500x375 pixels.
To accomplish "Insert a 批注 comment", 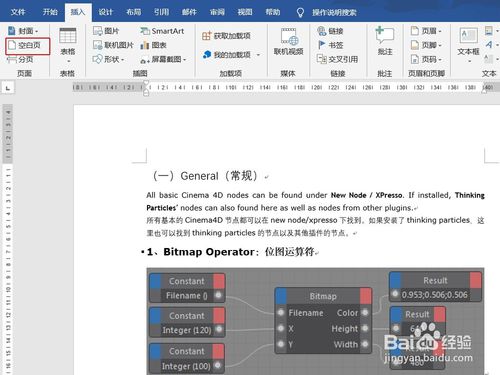I will (385, 41).
